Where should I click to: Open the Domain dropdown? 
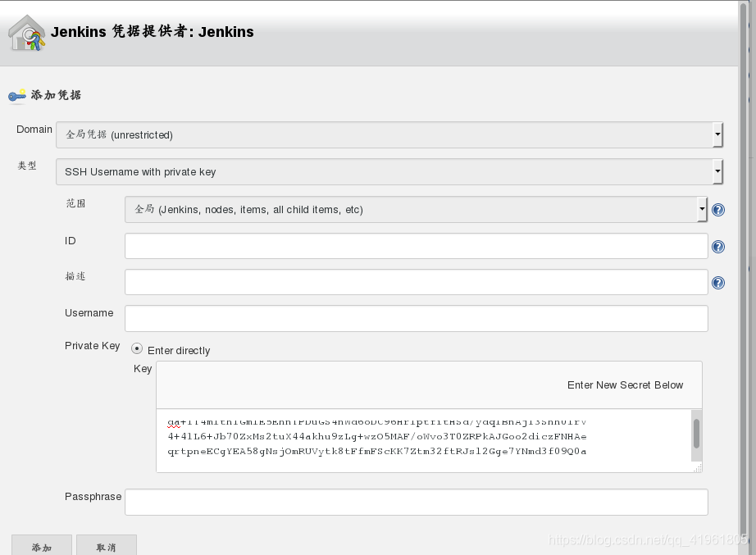click(389, 134)
